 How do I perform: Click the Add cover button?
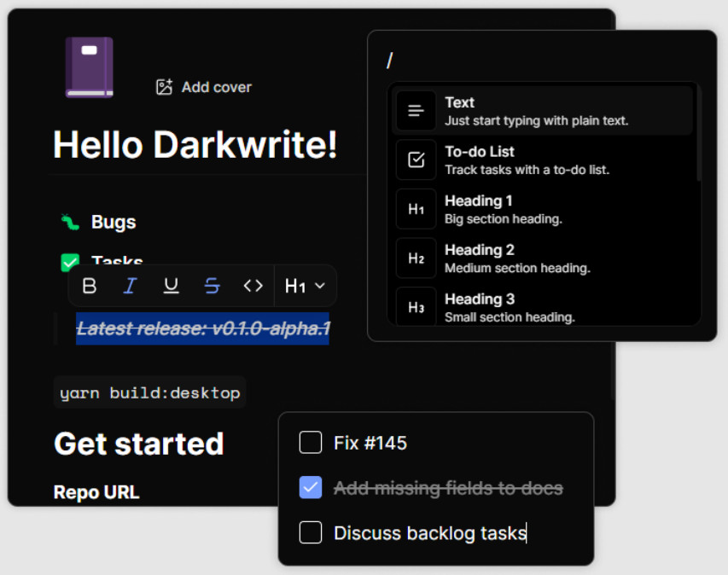(204, 87)
